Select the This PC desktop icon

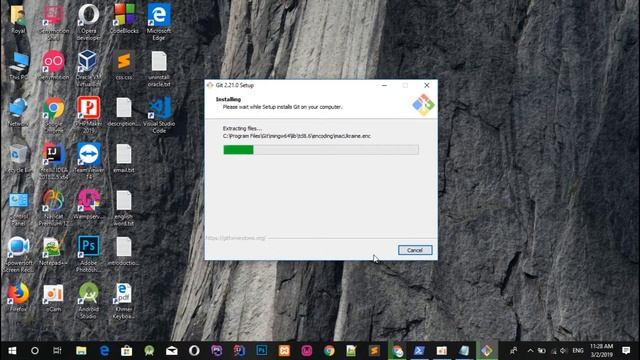click(18, 65)
